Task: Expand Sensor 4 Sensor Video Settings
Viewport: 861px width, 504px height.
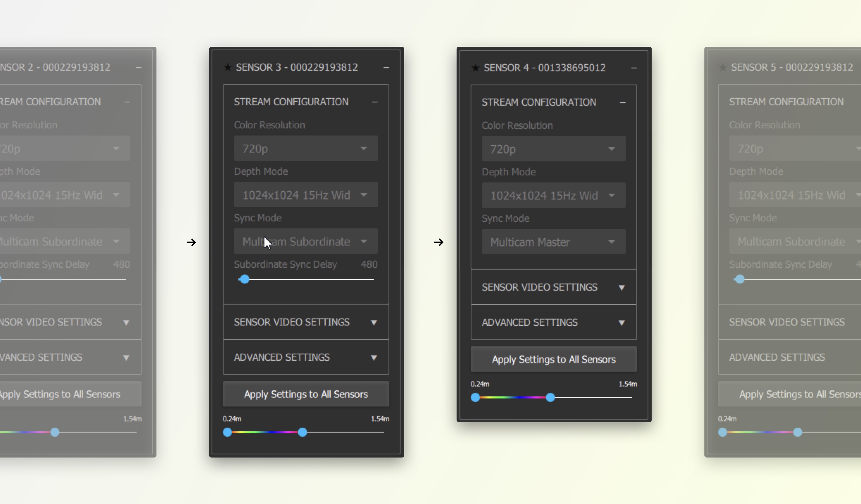Action: tap(621, 287)
